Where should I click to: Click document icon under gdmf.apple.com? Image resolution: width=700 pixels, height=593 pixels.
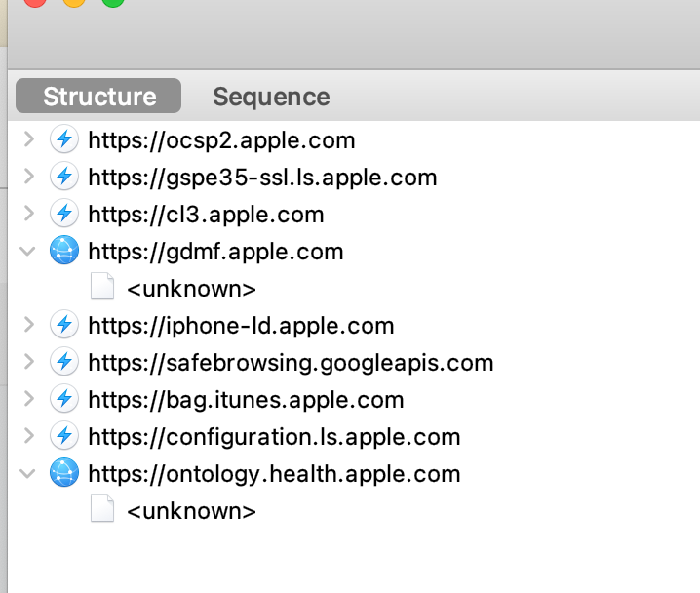[102, 286]
